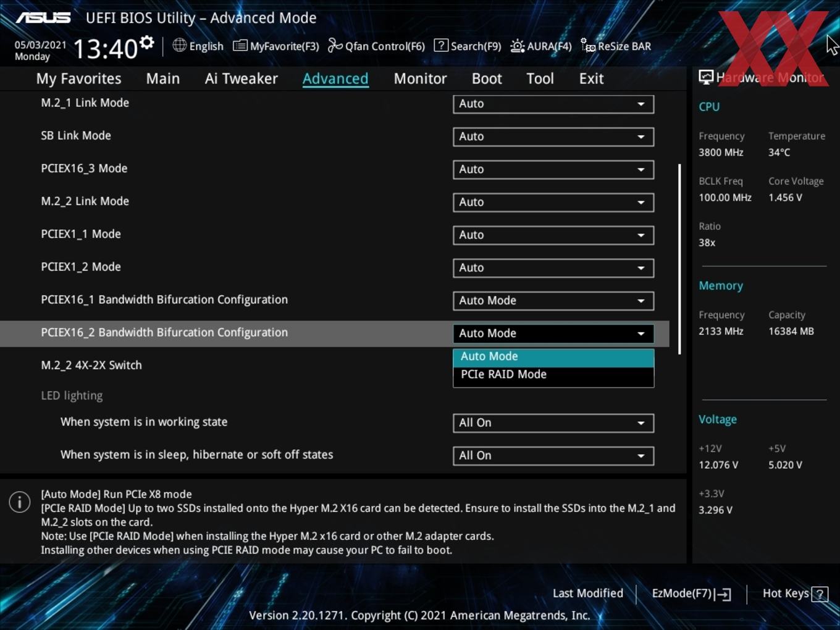Click the Ratio value 38x

click(x=707, y=243)
